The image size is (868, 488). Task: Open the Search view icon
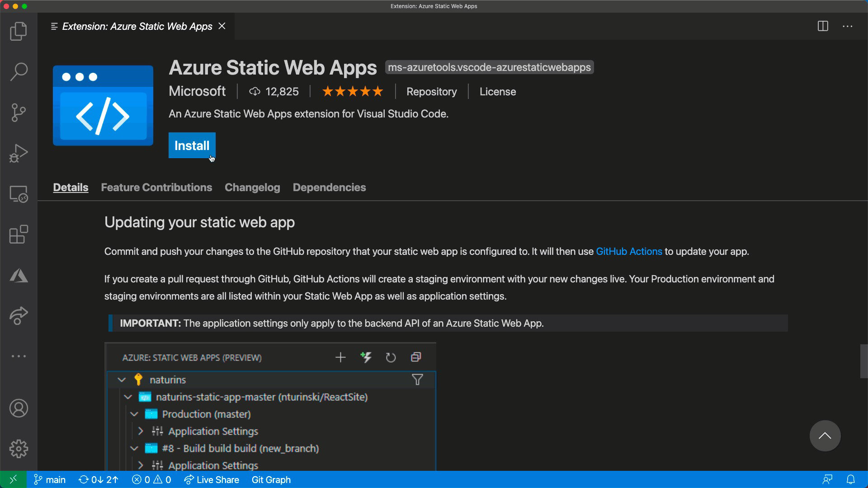click(x=19, y=72)
